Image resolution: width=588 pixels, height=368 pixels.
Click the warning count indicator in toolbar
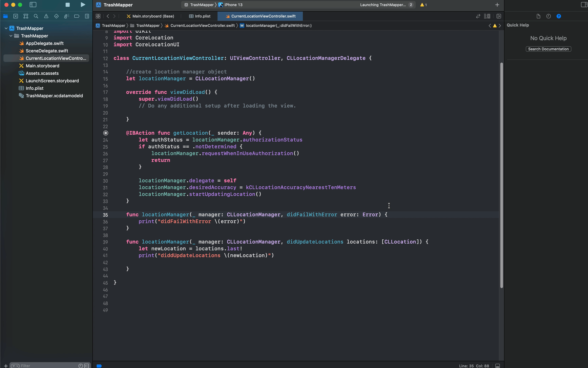point(423,5)
